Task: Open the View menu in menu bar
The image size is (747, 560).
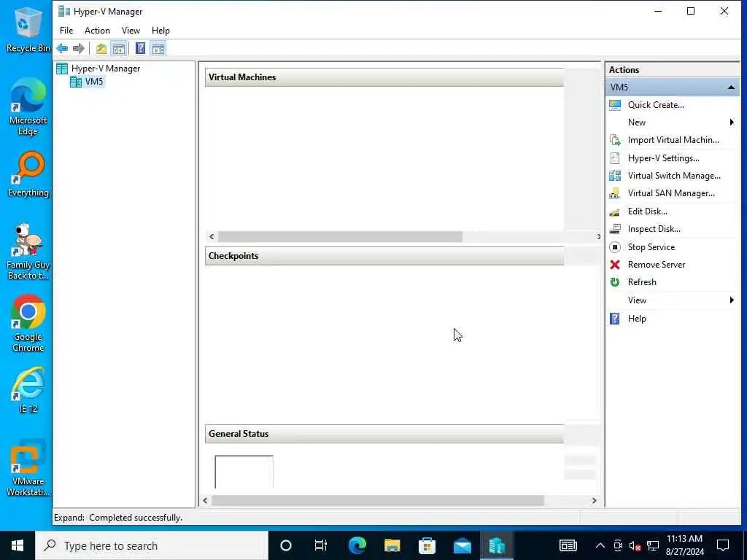Action: click(131, 31)
